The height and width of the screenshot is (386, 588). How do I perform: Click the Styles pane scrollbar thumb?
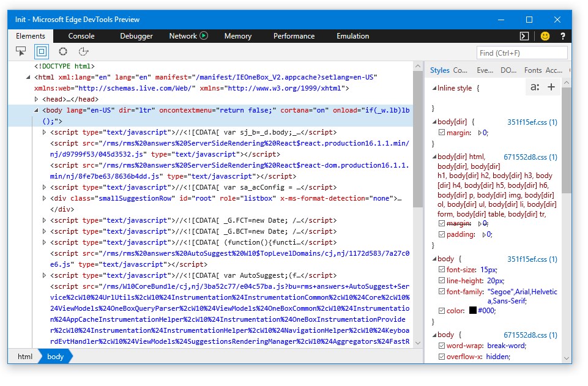click(x=567, y=140)
